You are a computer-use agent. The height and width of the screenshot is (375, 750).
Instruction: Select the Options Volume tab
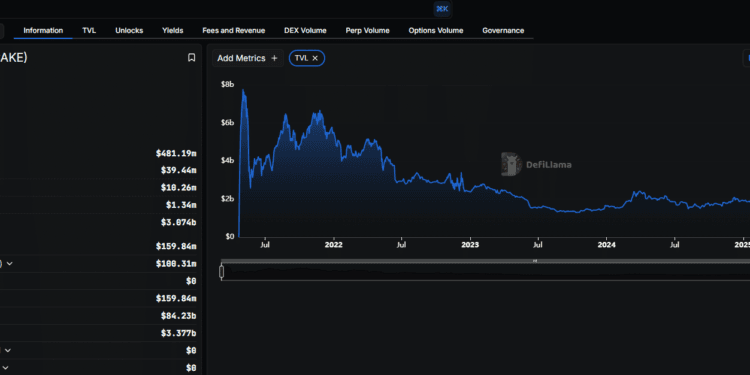coord(436,31)
